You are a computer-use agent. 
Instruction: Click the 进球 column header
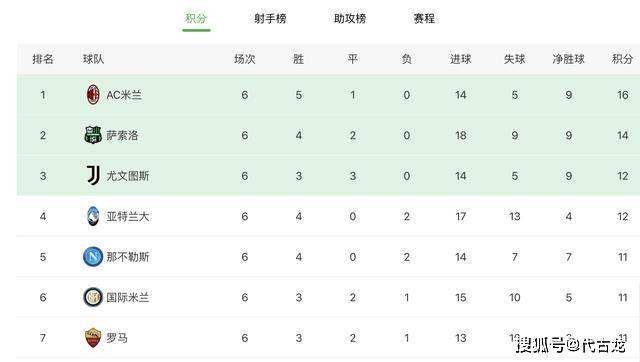(x=461, y=59)
